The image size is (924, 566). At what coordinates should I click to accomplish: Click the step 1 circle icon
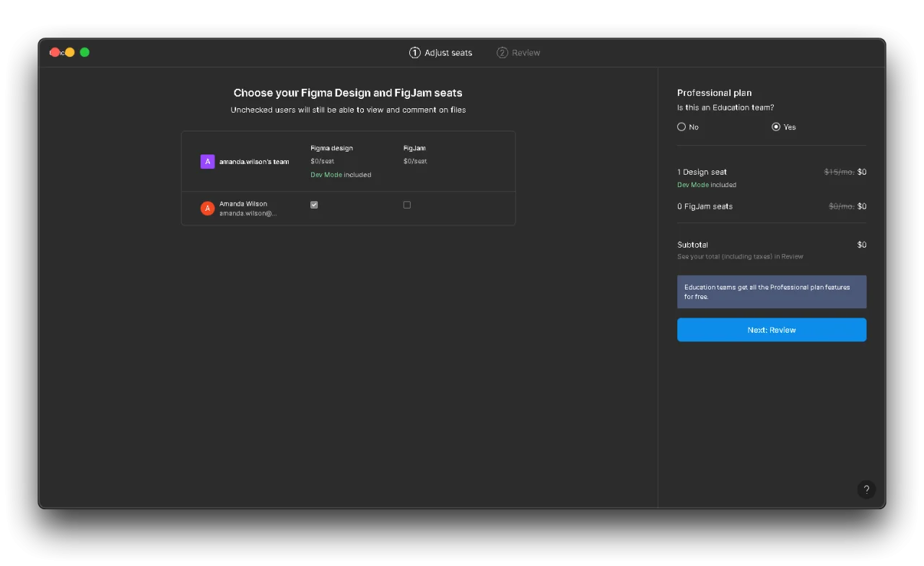415,53
